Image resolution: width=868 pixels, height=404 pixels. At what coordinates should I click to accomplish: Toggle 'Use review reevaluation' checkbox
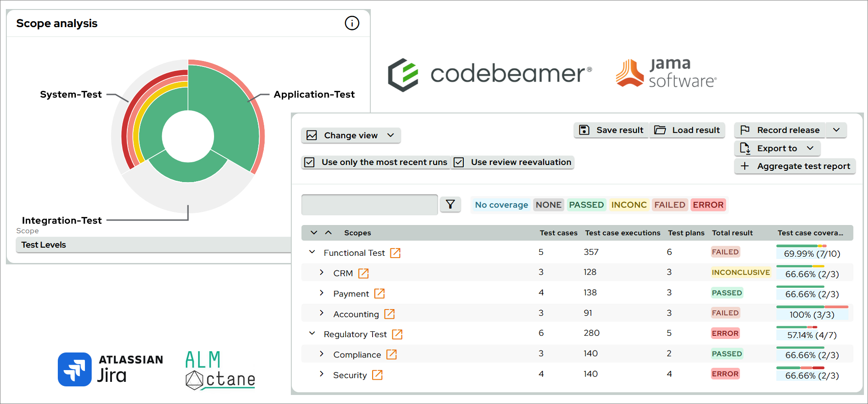click(459, 162)
